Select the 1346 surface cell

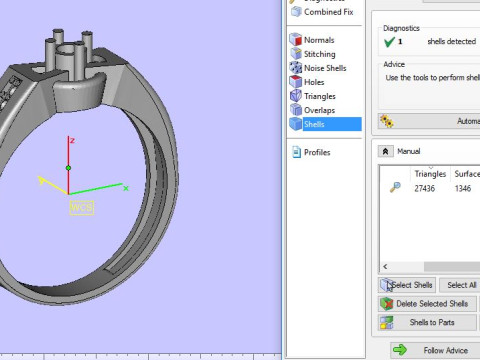pyautogui.click(x=463, y=188)
